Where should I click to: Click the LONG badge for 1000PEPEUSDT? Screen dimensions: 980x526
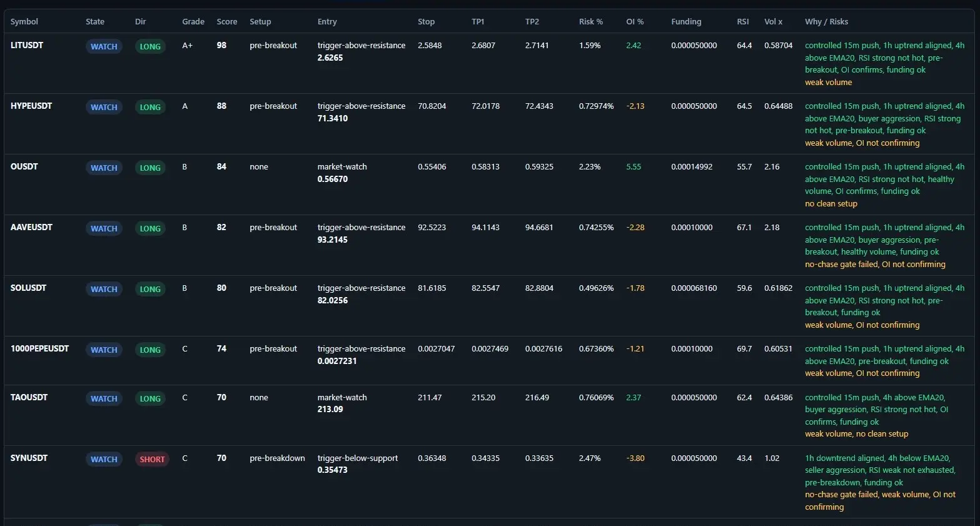[x=150, y=350]
